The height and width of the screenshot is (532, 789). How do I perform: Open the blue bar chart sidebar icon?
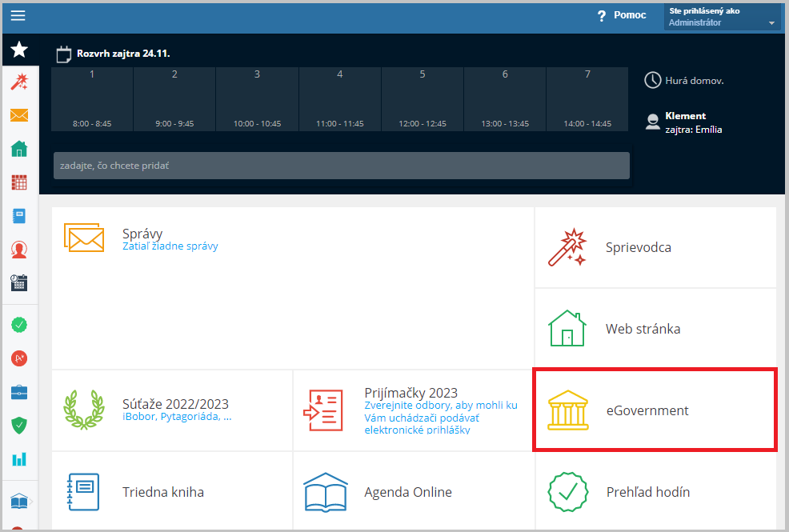19,458
